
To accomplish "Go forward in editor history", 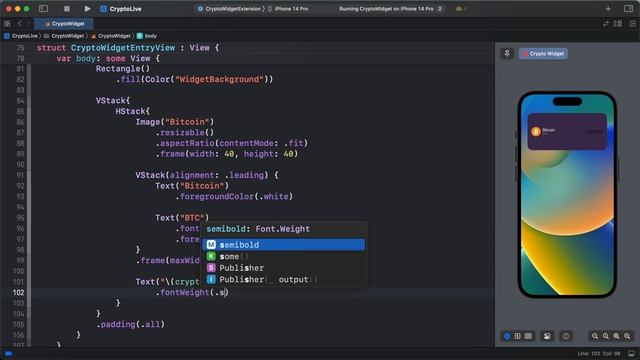I will tap(29, 24).
